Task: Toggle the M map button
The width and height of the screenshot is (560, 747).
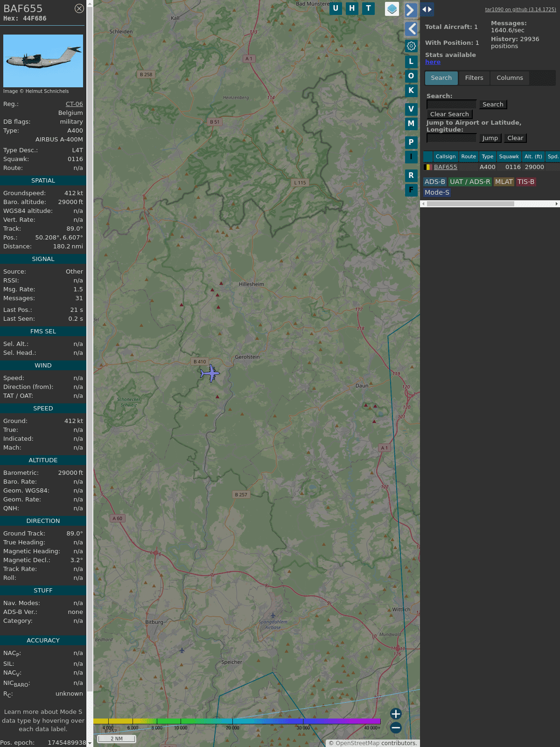Action: click(x=411, y=124)
